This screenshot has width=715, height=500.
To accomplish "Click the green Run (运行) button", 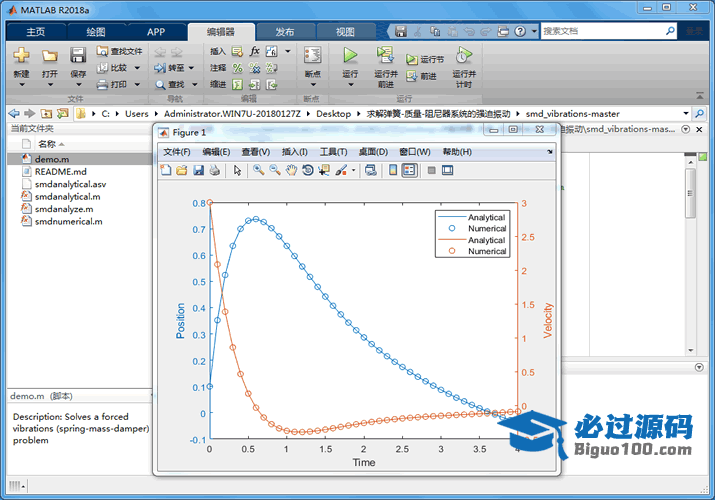I will pyautogui.click(x=350, y=56).
